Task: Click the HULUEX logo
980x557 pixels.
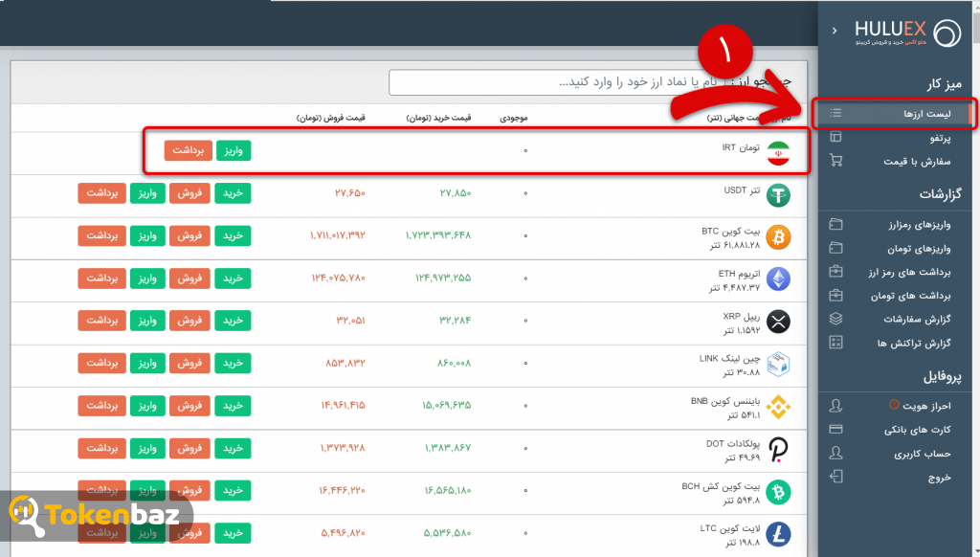Action: coord(908,33)
